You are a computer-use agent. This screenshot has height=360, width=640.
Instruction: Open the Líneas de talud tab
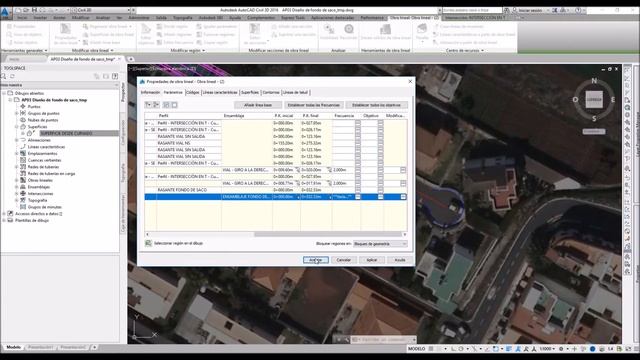296,93
